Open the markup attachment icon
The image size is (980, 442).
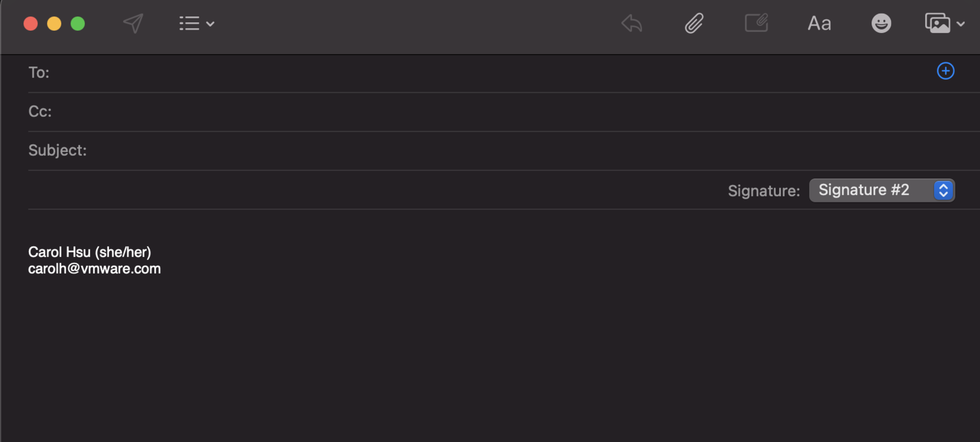pos(757,23)
